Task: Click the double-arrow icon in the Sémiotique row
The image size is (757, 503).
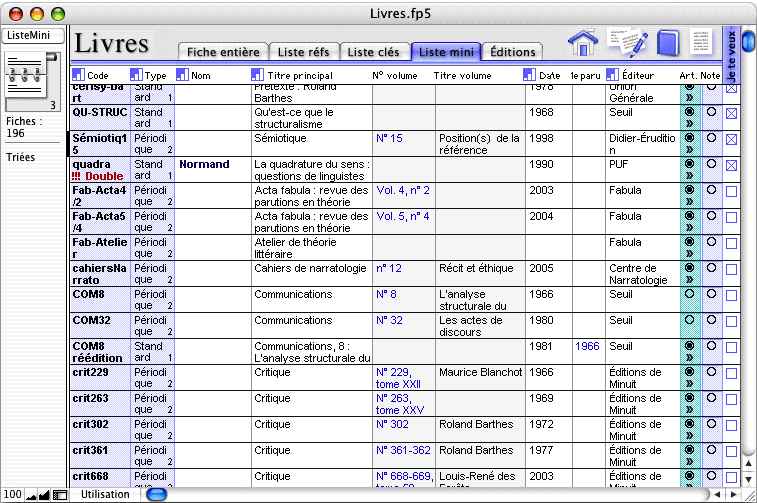Action: [x=689, y=150]
